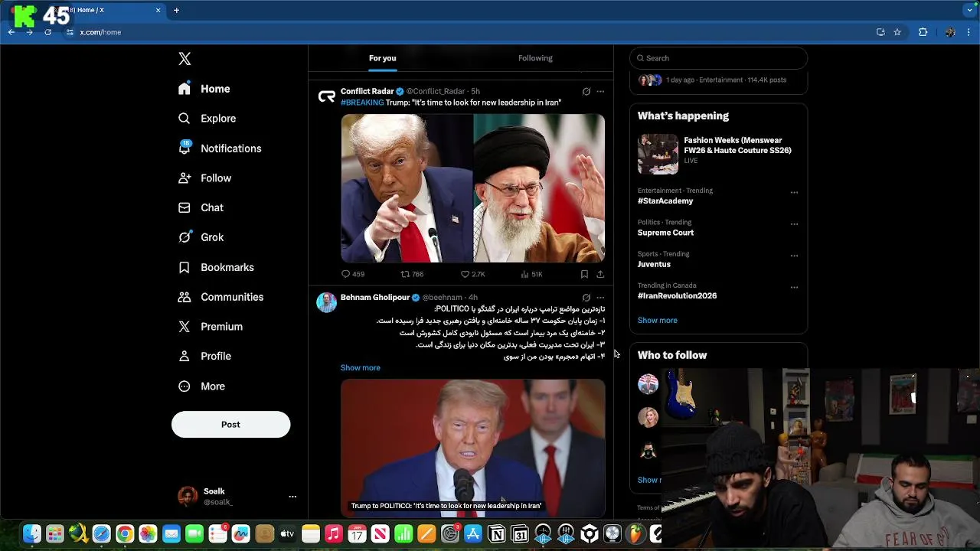Viewport: 980px width, 551px height.
Task: Open Apple TV from the dock
Action: point(287,534)
